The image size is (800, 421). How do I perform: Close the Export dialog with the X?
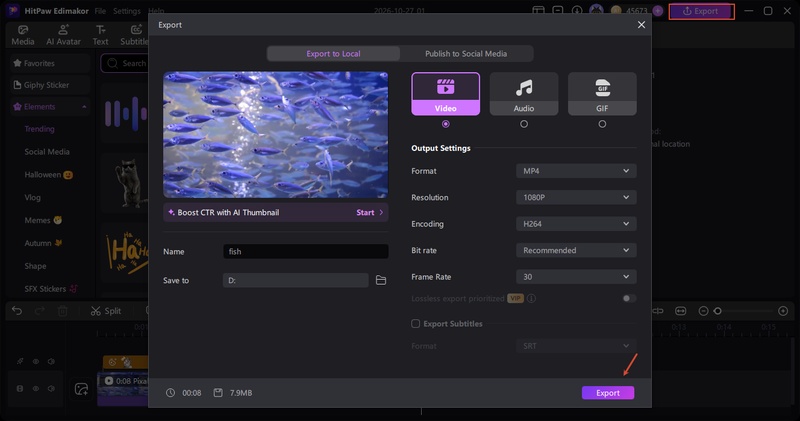[641, 25]
